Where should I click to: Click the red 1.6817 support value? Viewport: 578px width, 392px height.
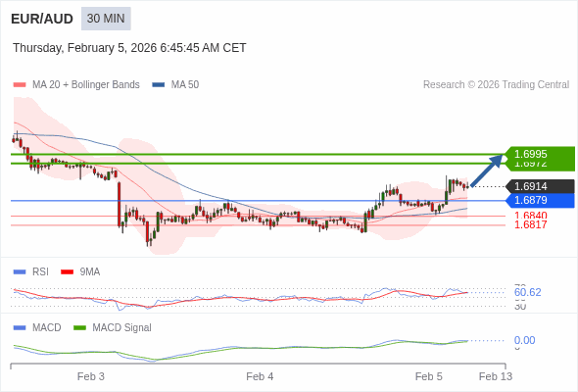[x=530, y=224]
